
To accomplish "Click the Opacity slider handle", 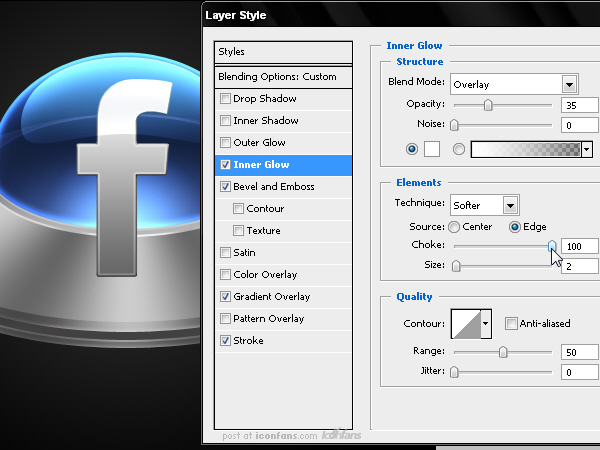I will coord(488,105).
